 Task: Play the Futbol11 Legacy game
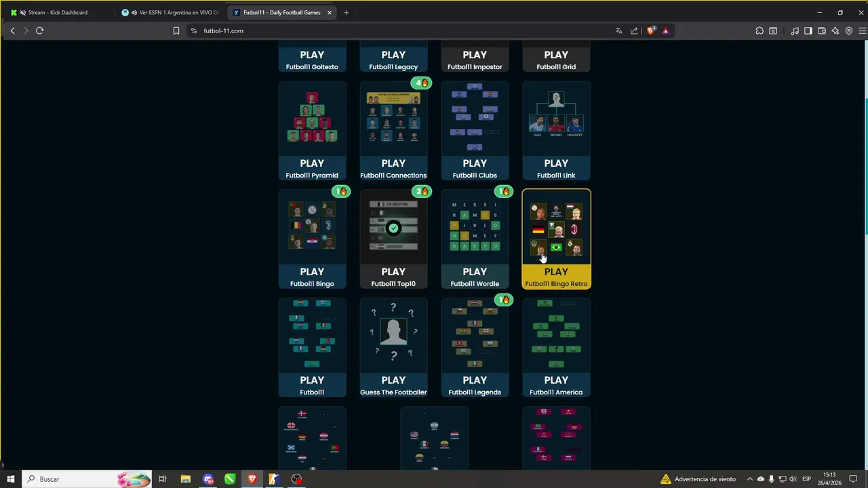tap(393, 56)
